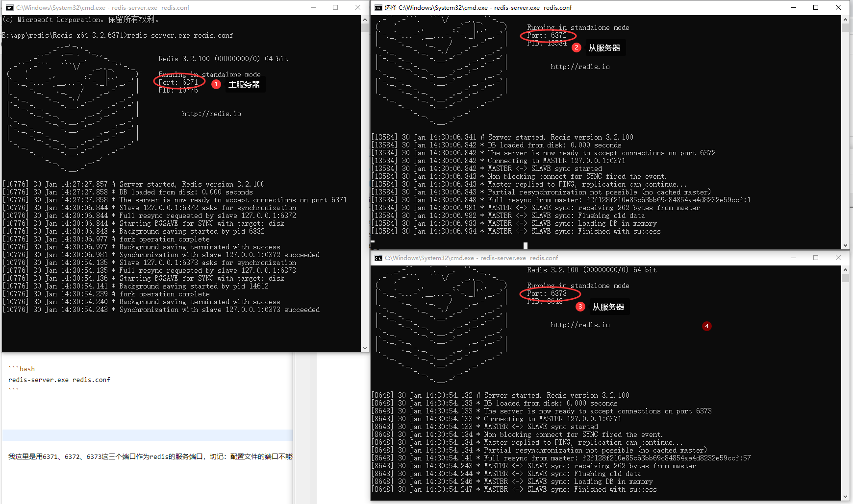Close the port 6373 slave server window
Screen dimensions: 853x504
[x=838, y=258]
